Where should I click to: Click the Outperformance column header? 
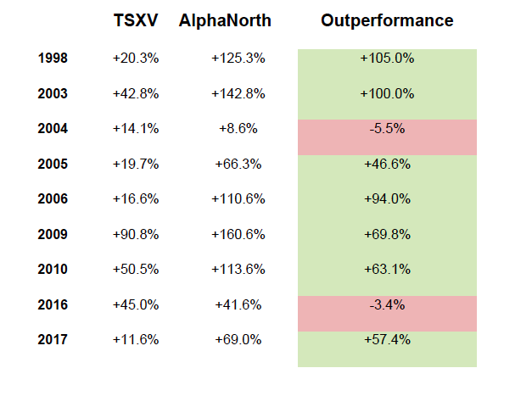[x=387, y=20]
